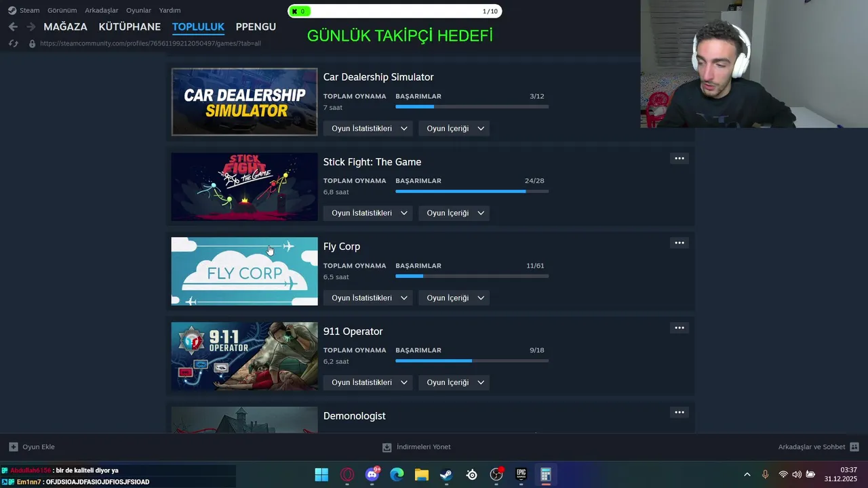Open OBS Studio from the taskbar
This screenshot has width=868, height=488.
[x=496, y=474]
